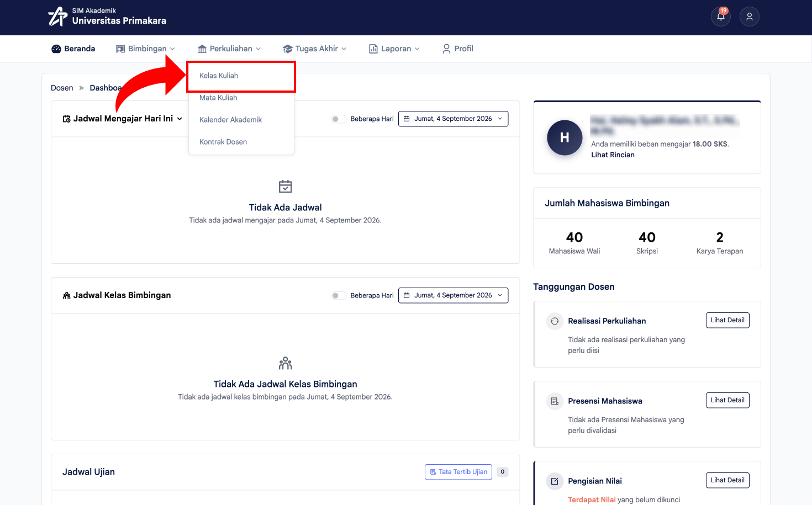Open the user account icon
This screenshot has height=505, width=812.
[x=750, y=17]
